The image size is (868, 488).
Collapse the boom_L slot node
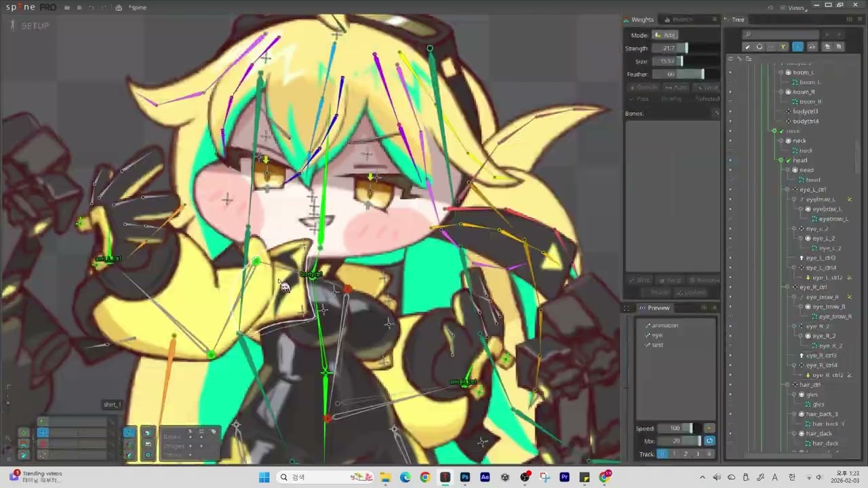(x=781, y=73)
